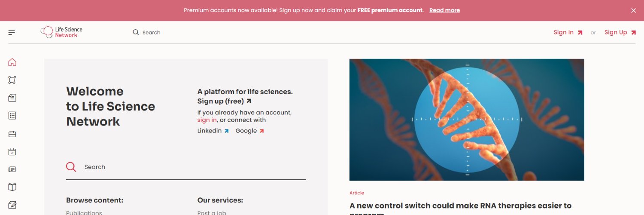Click the Sign Up header link
The width and height of the screenshot is (644, 215).
[x=620, y=32]
